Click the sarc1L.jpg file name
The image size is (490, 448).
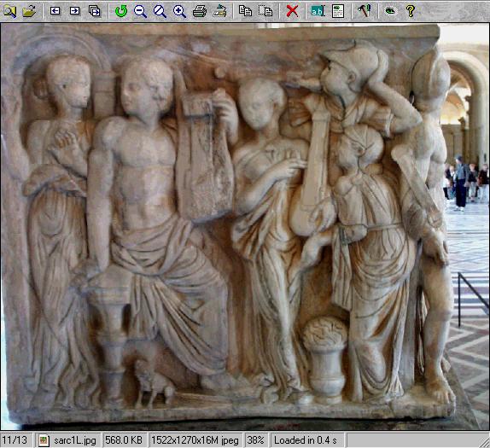74,440
